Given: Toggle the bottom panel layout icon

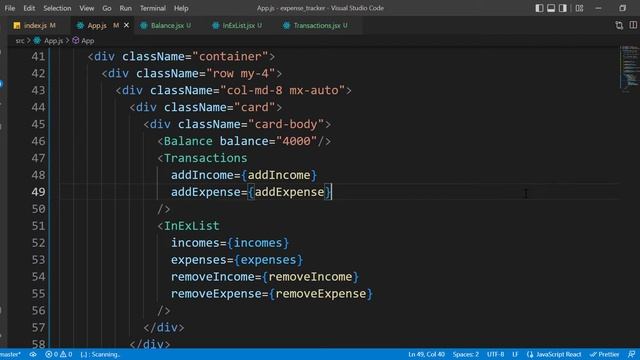Looking at the screenshot, I should pyautogui.click(x=551, y=8).
